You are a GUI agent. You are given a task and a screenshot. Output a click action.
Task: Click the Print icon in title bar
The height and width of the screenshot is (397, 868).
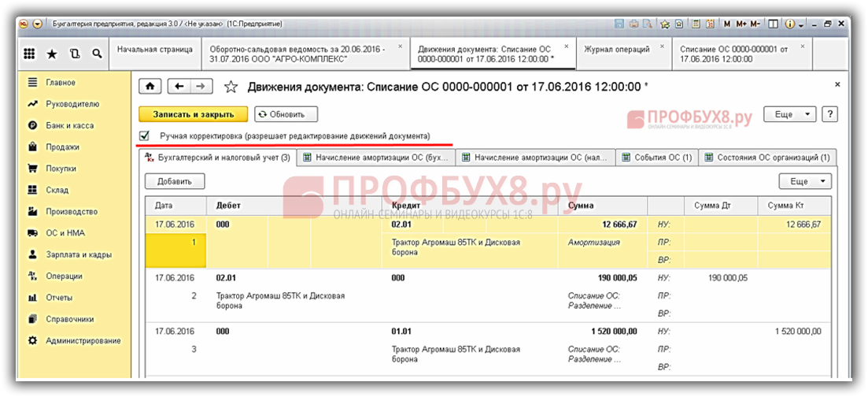tap(633, 24)
